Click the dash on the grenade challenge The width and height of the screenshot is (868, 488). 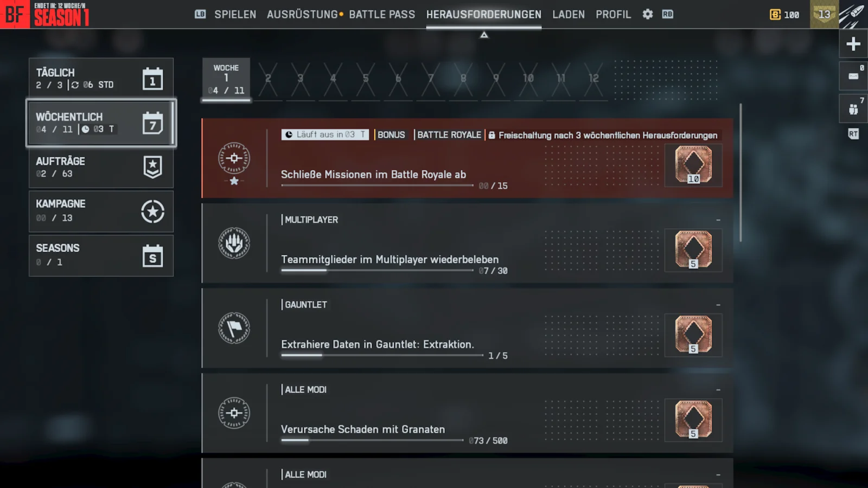pos(718,390)
